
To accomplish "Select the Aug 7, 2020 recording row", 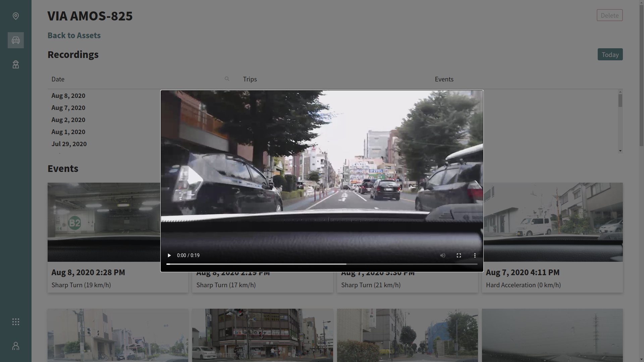I will pyautogui.click(x=68, y=108).
